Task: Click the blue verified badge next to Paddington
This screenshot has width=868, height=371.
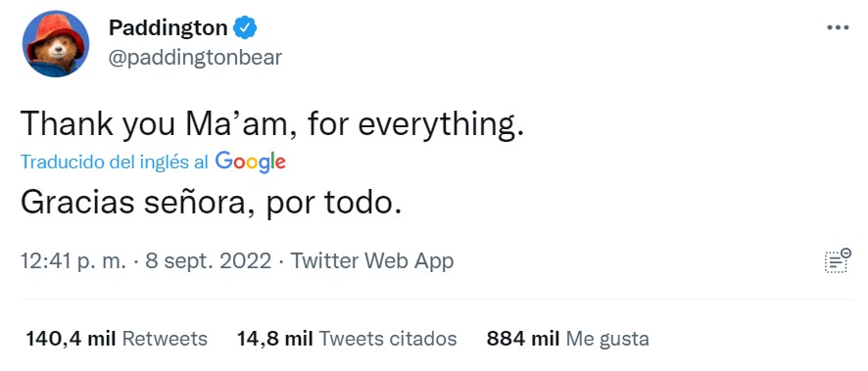Action: 244,27
